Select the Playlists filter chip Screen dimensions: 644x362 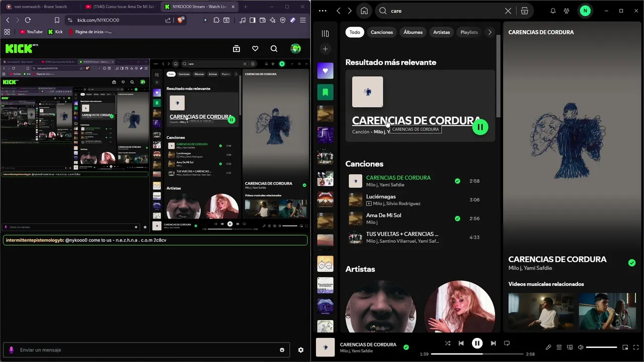[x=469, y=32]
